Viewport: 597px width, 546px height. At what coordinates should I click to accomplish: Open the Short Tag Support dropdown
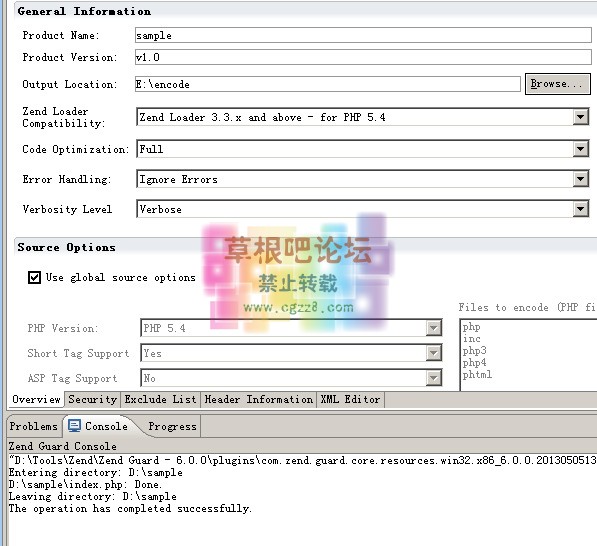[433, 353]
